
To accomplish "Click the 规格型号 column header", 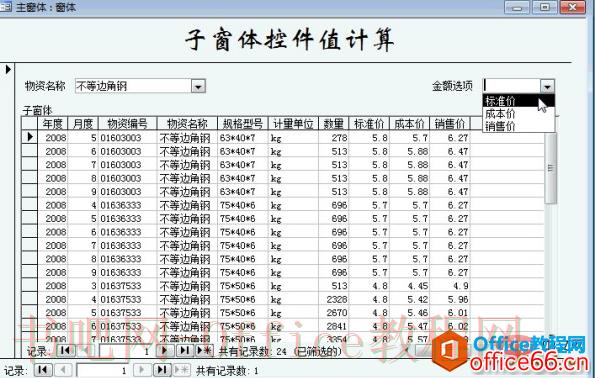I will pos(242,123).
